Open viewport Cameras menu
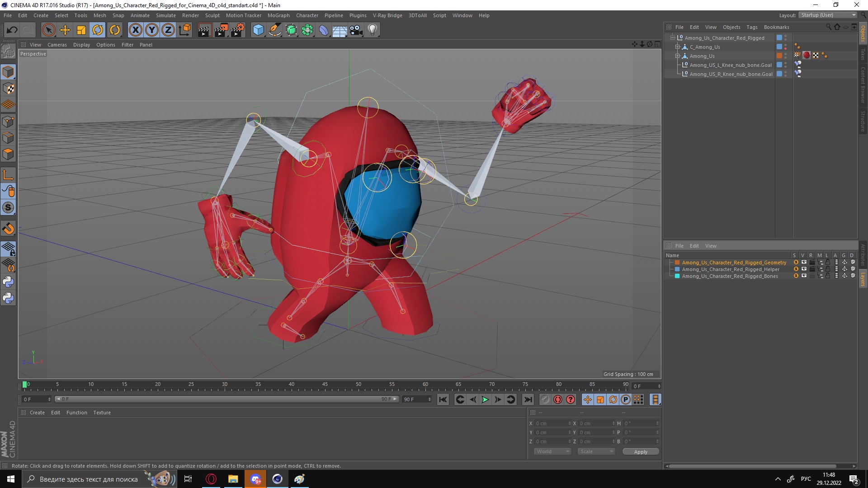 click(x=57, y=45)
